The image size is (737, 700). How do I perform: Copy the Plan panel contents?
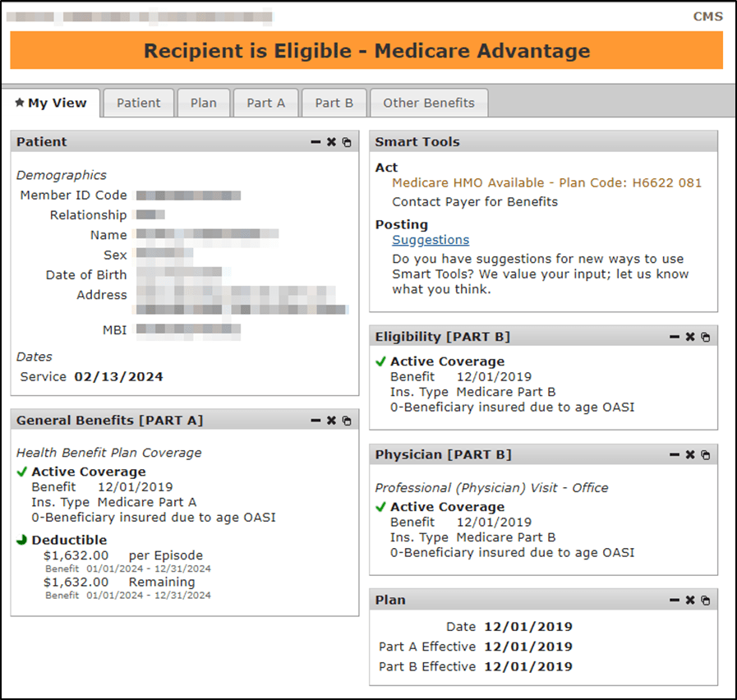point(706,601)
